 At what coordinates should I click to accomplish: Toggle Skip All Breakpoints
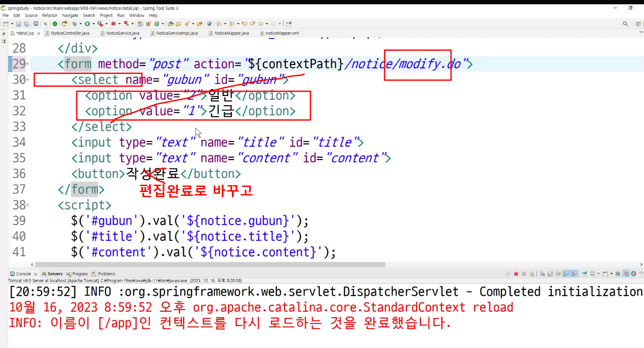coord(45,24)
